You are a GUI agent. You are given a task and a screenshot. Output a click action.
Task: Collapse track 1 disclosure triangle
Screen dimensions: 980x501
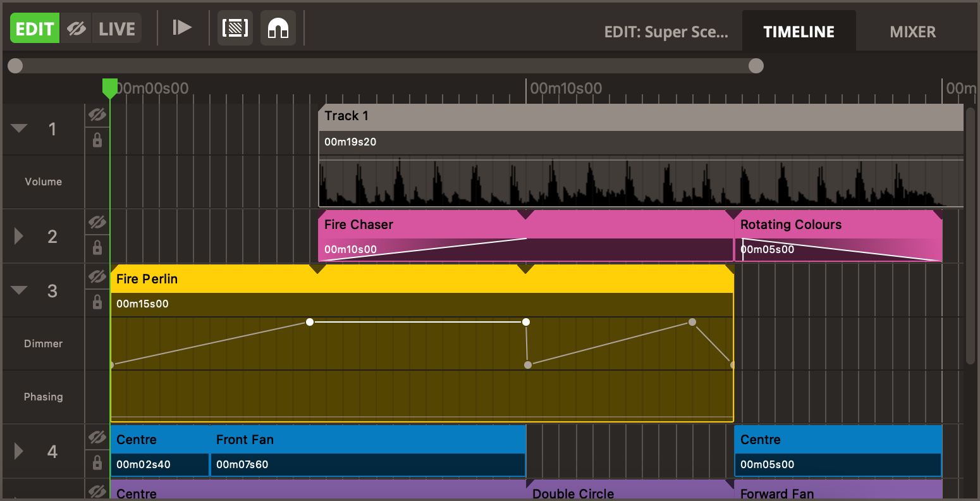(19, 128)
